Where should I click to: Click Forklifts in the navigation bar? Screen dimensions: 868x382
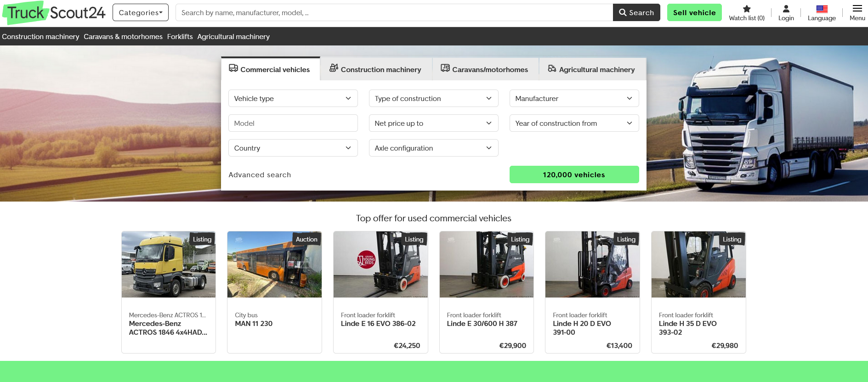(x=180, y=36)
